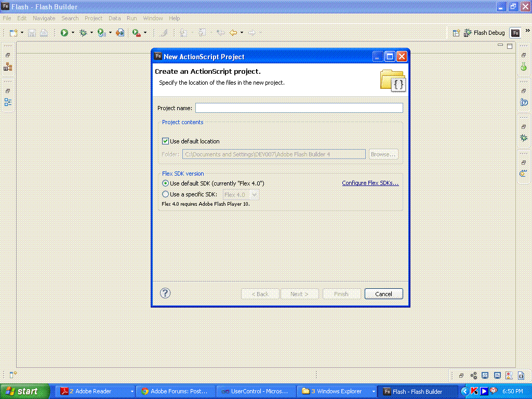The height and width of the screenshot is (399, 532).
Task: Open the Run button dropdown arrow
Action: click(73, 33)
